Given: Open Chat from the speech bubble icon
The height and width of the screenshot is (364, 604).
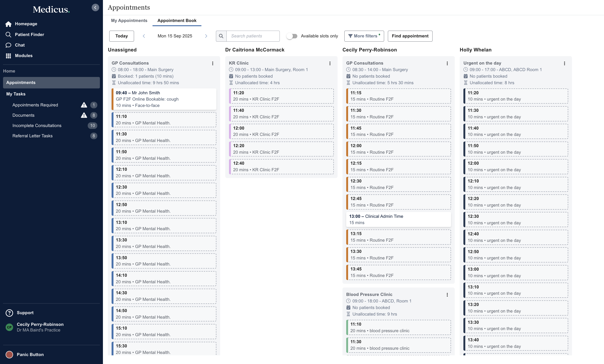Looking at the screenshot, I should [x=8, y=45].
